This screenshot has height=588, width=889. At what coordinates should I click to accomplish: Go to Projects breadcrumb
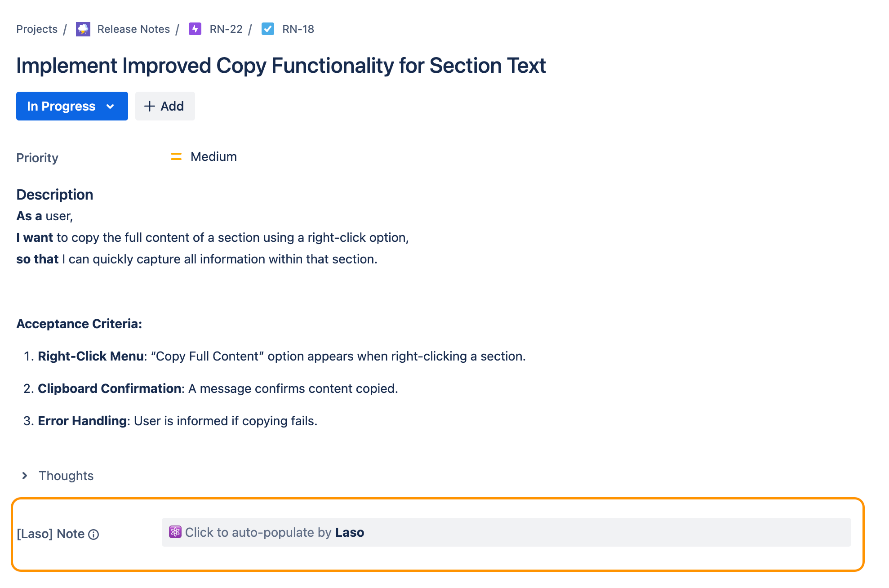(x=37, y=29)
